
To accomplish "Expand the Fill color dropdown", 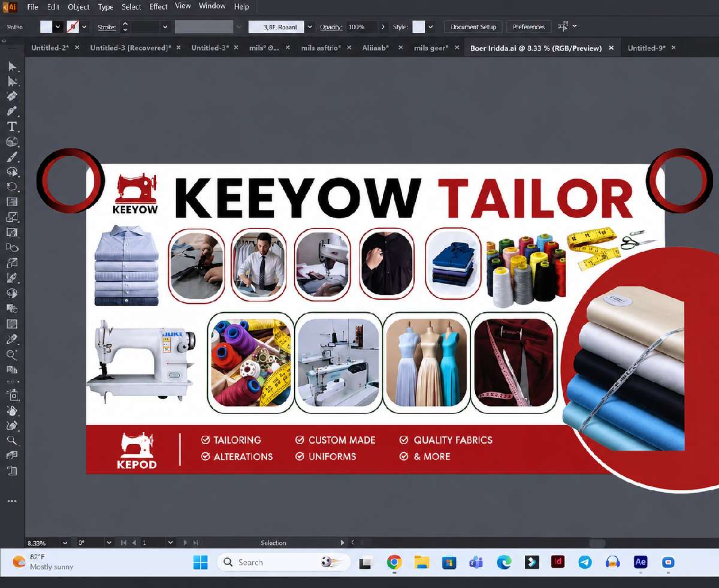I will (58, 27).
